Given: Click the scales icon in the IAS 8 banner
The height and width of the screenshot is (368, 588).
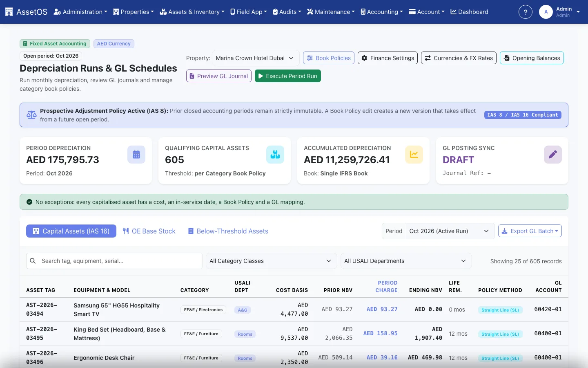Looking at the screenshot, I should point(31,115).
